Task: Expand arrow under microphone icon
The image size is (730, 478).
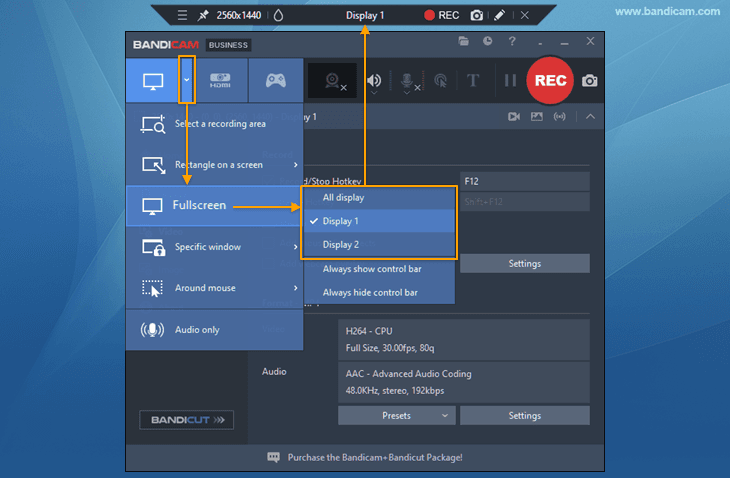Action: coord(407,93)
